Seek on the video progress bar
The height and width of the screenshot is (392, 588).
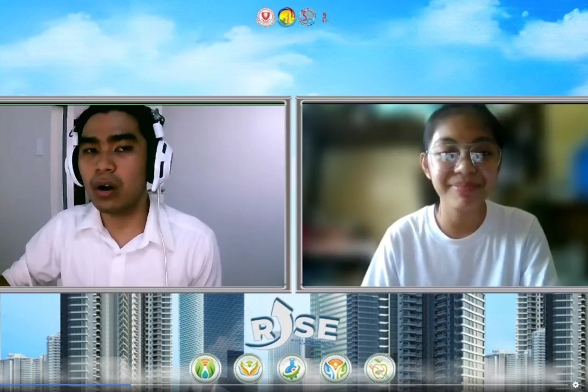pos(356,385)
